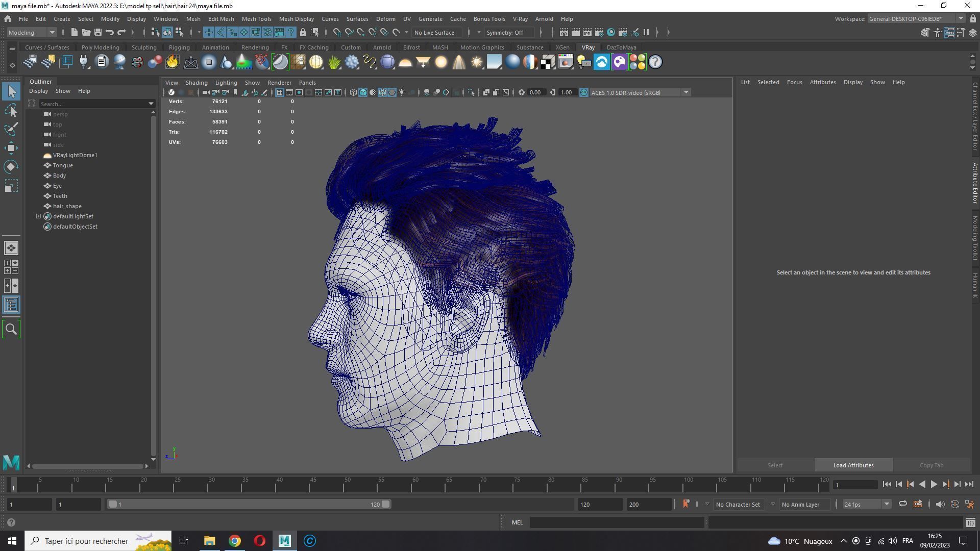Toggle color management ON button
980x551 pixels.
tap(584, 92)
